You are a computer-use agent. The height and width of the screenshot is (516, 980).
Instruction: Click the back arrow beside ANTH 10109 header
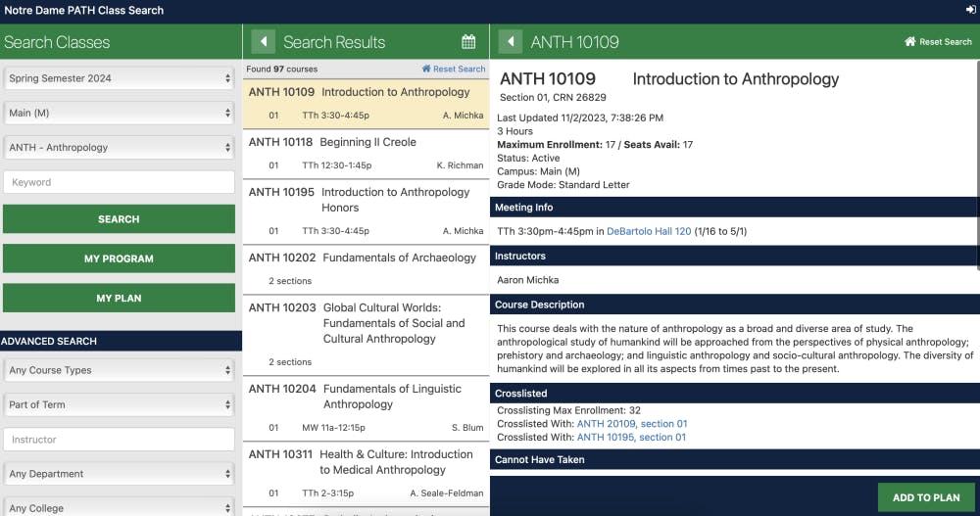tap(510, 42)
